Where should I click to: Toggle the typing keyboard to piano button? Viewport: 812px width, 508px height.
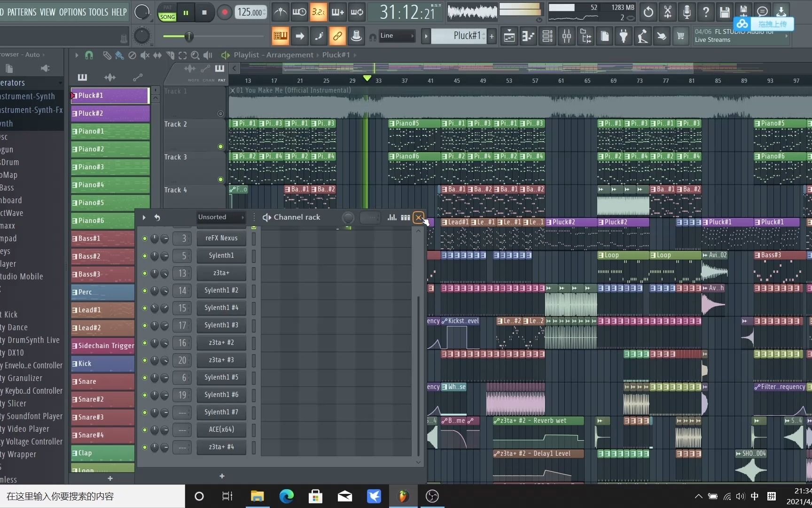281,36
